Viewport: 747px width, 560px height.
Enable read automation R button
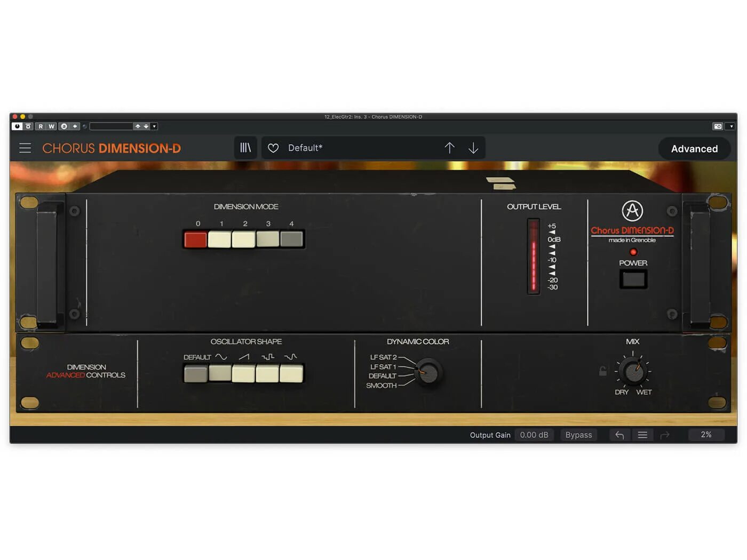tap(41, 126)
